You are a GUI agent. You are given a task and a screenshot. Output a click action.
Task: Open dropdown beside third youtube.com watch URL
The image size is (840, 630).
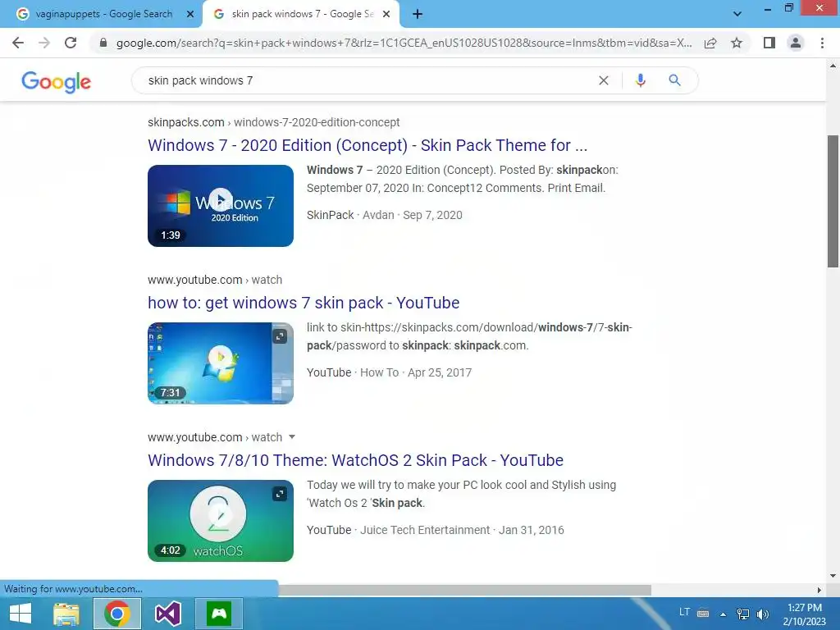click(x=292, y=436)
